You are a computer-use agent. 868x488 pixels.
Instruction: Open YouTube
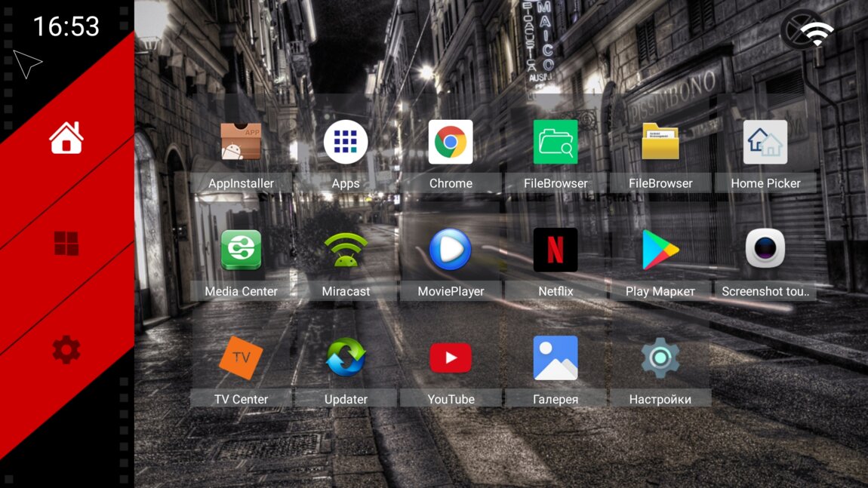pos(451,358)
